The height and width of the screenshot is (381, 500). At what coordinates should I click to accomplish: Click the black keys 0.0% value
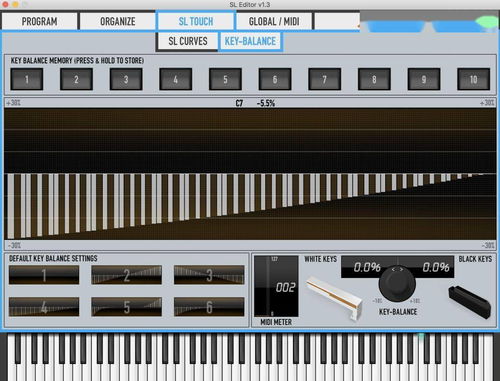pyautogui.click(x=436, y=267)
